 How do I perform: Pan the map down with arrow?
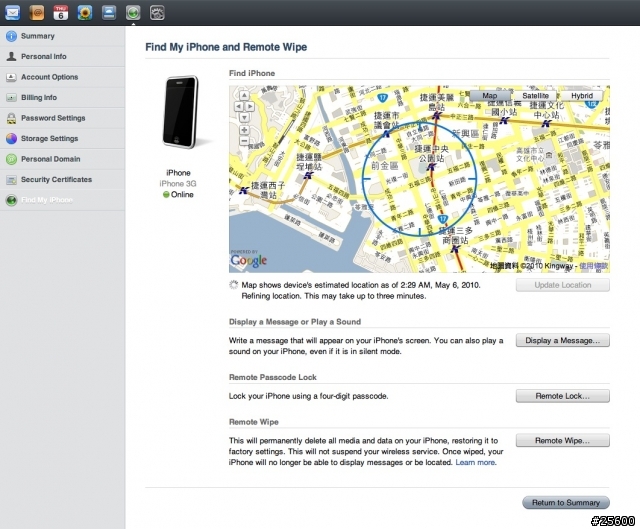click(244, 118)
